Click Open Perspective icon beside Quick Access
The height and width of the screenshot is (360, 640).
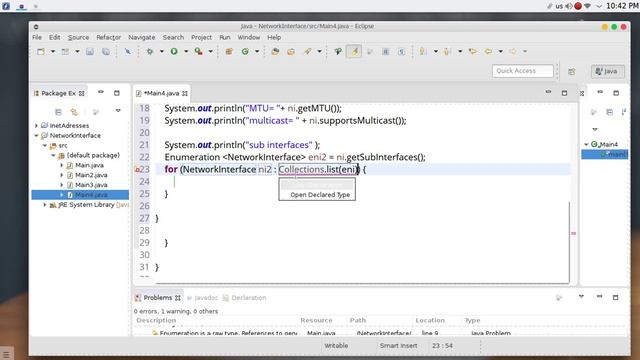click(571, 71)
